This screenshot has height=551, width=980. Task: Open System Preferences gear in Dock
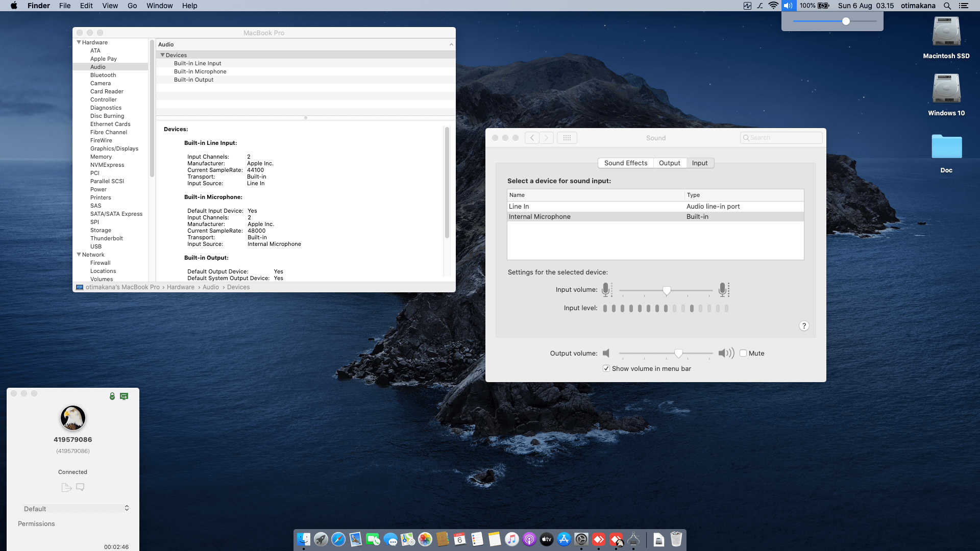[581, 539]
